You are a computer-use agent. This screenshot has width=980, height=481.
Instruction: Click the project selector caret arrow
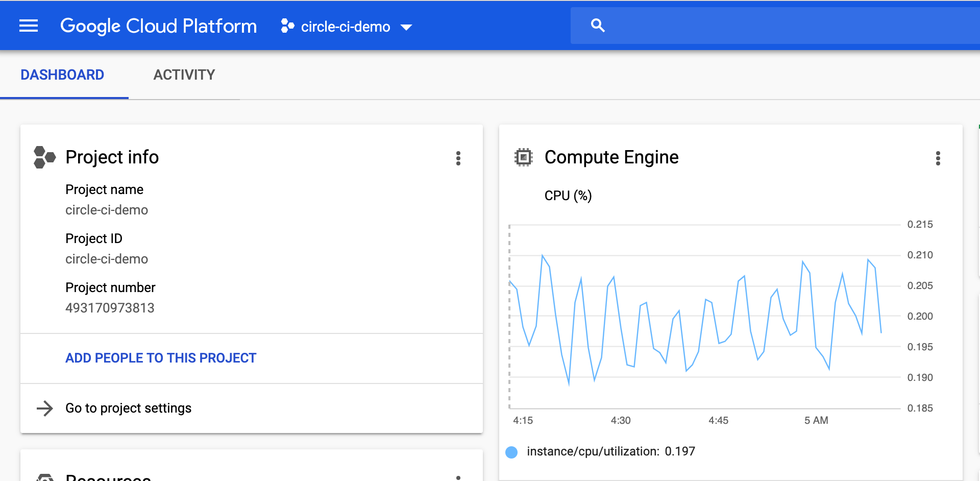[x=406, y=27]
